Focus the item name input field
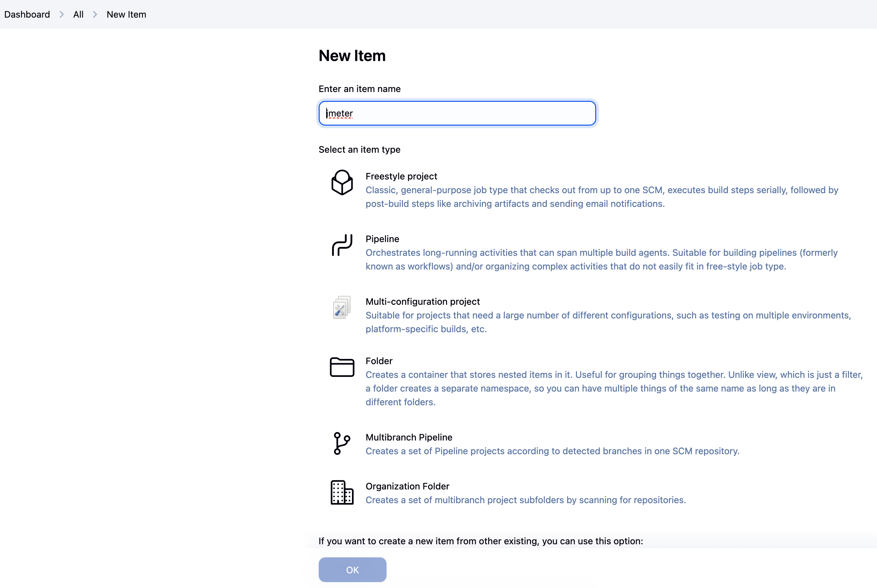The width and height of the screenshot is (877, 588). 457,113
